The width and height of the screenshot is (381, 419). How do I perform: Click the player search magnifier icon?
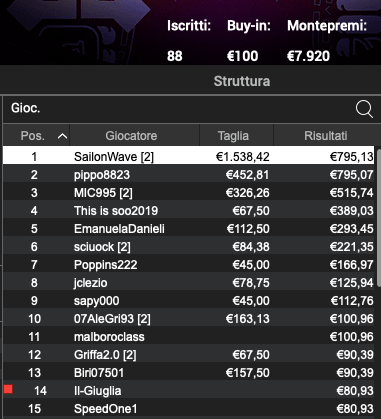[x=364, y=109]
